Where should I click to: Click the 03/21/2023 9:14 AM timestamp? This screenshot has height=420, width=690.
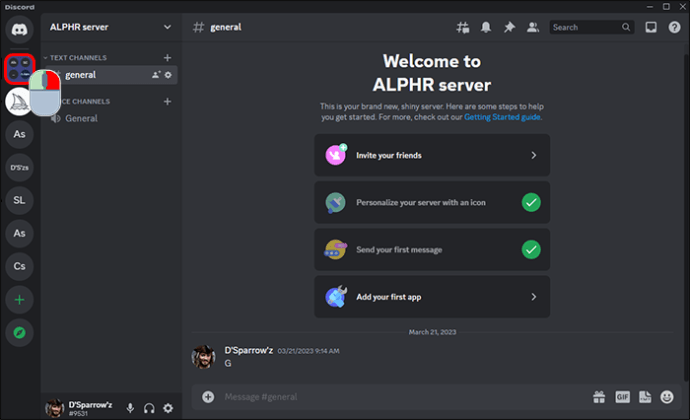[308, 351]
